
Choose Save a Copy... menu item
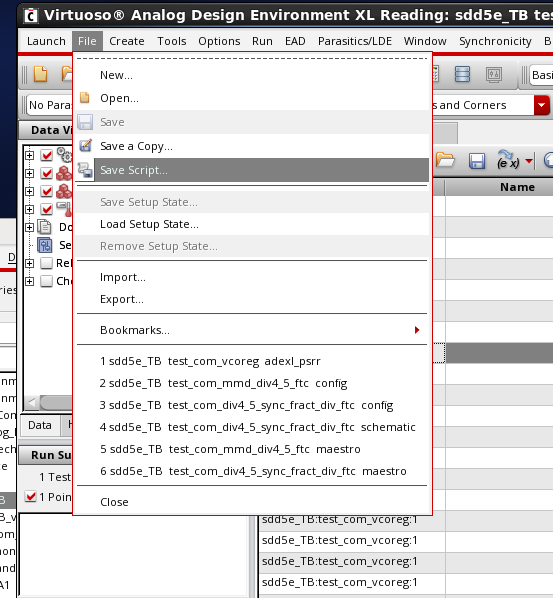click(x=252, y=146)
